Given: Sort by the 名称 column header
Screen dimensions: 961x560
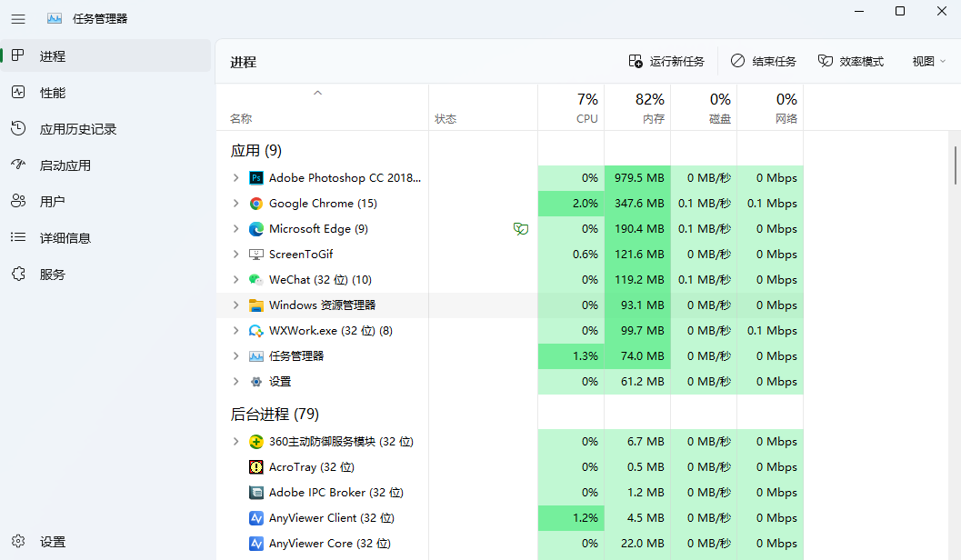Looking at the screenshot, I should point(323,107).
